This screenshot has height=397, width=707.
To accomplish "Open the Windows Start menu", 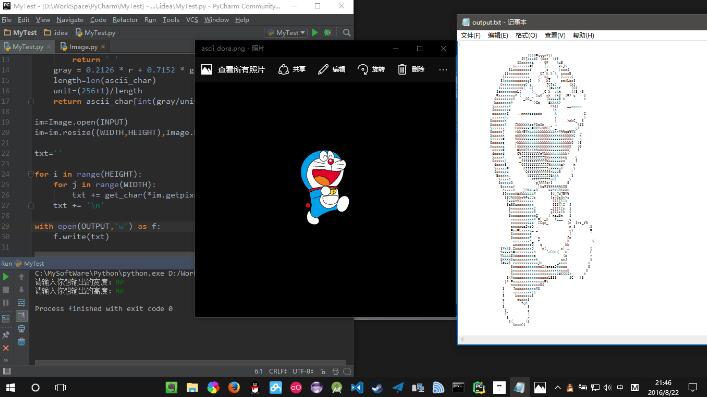I will (10, 387).
